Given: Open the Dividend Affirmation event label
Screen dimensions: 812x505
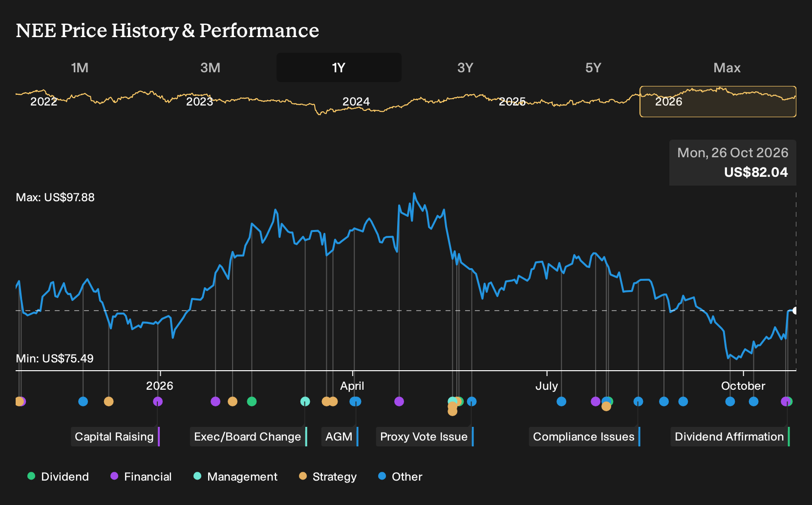Looking at the screenshot, I should click(730, 437).
